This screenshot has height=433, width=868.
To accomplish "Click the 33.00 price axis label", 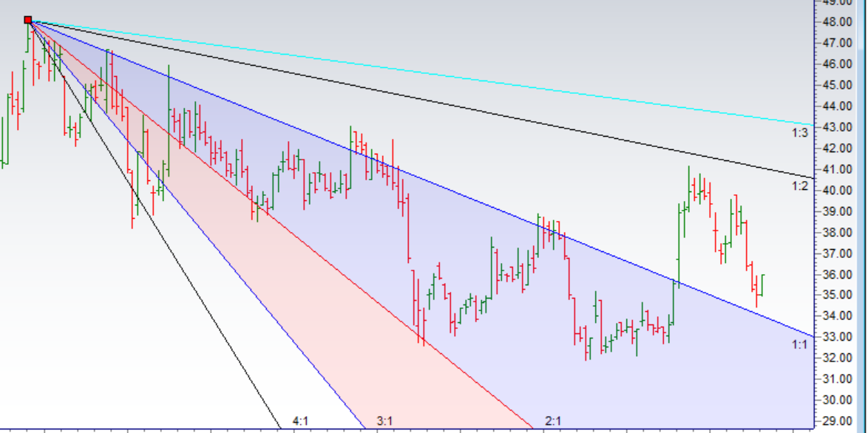I will (x=838, y=338).
